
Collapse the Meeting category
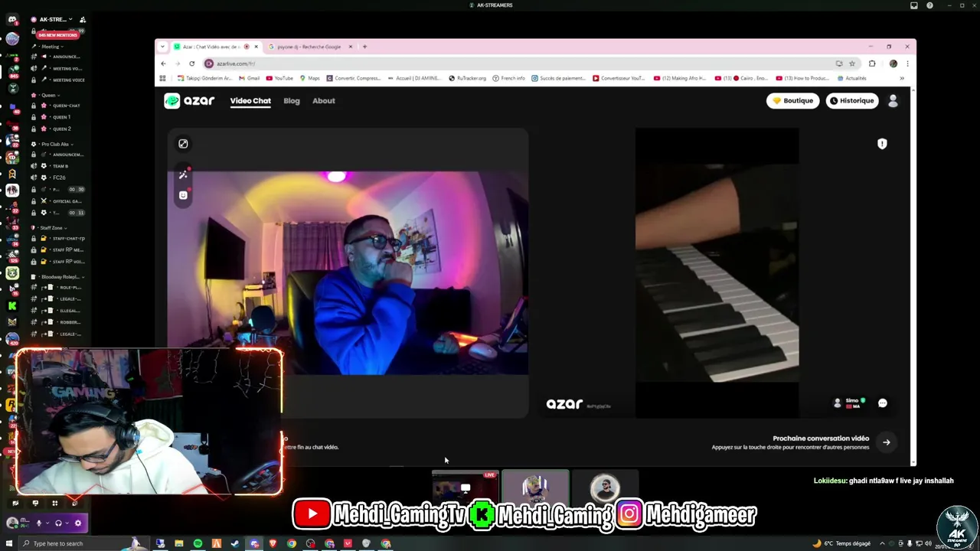point(51,47)
